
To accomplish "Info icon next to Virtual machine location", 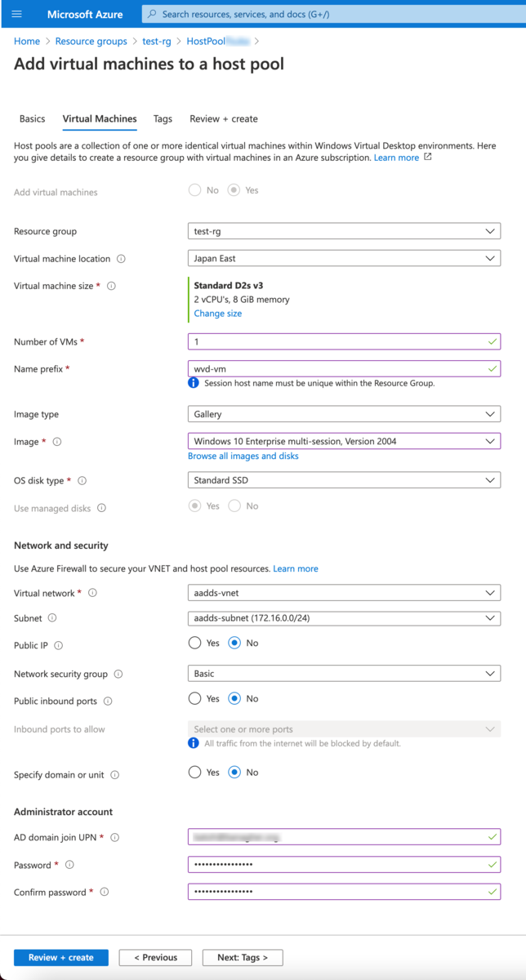I will click(x=121, y=259).
